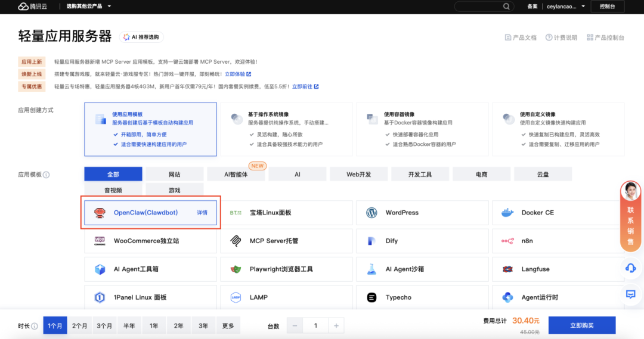Screen dimensions: 644x339
Task: Click the search magnifier icon in the header
Action: pos(506,6)
